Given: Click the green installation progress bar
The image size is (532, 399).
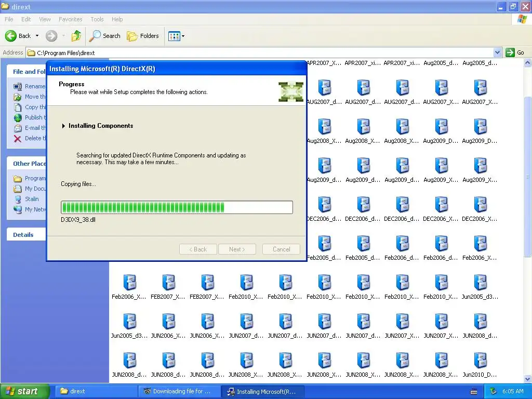Looking at the screenshot, I should coord(177,207).
